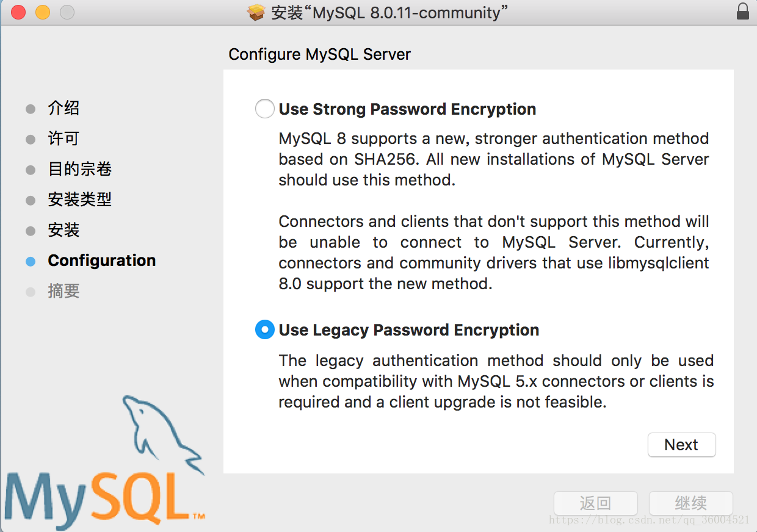Click the 继续 continue button

690,503
